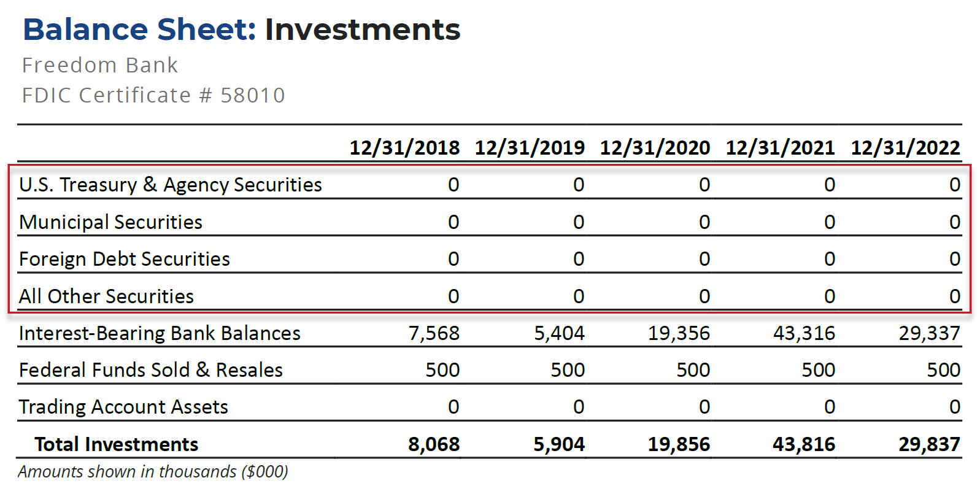Click the Foreign Debt Securities row label
This screenshot has width=980, height=502.
(x=125, y=259)
